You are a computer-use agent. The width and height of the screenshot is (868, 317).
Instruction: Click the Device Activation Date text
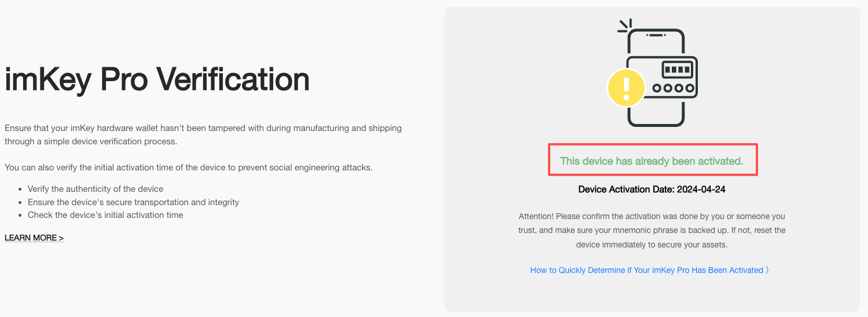click(652, 189)
